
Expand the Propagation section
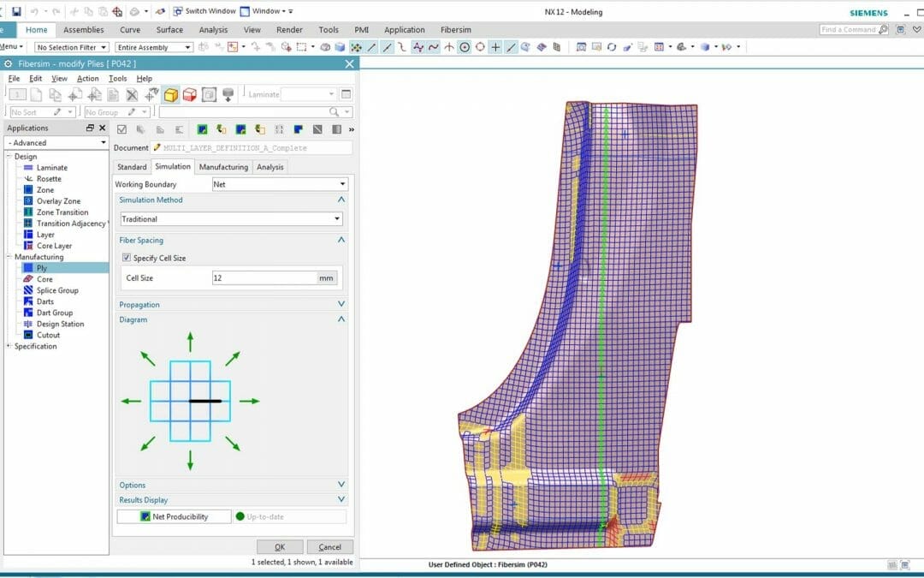coord(341,304)
